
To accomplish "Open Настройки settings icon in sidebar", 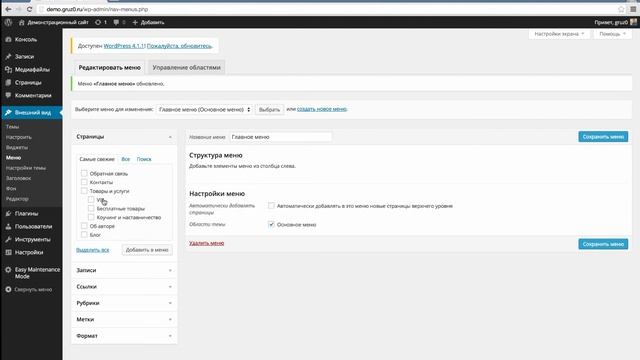I will [x=8, y=252].
